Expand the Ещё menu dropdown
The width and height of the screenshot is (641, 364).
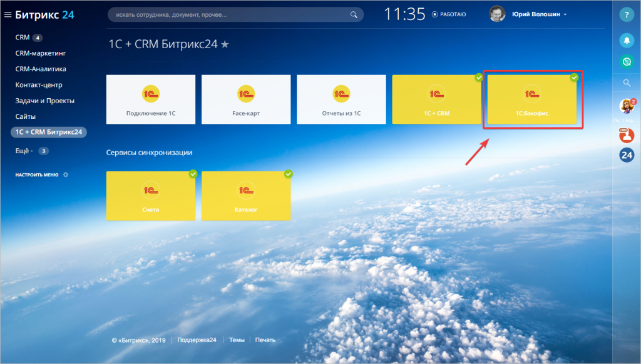pos(24,151)
